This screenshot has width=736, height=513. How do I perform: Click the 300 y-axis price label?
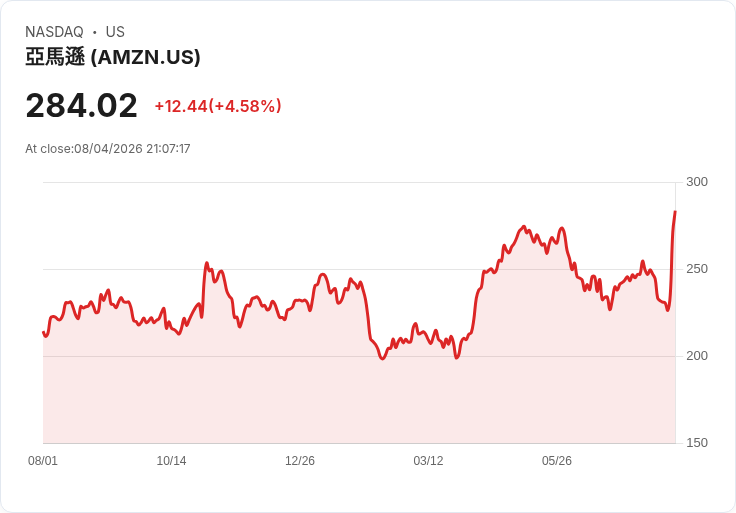tap(697, 182)
